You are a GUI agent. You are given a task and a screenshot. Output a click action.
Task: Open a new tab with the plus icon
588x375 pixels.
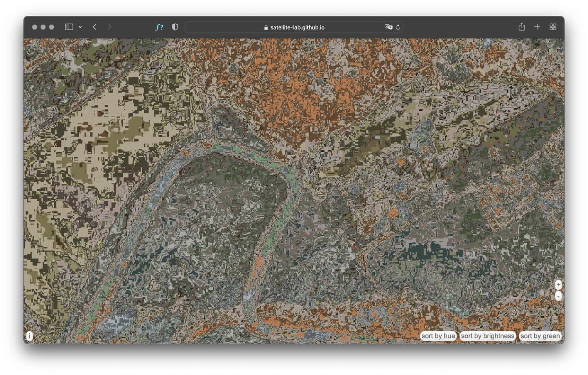tap(537, 27)
